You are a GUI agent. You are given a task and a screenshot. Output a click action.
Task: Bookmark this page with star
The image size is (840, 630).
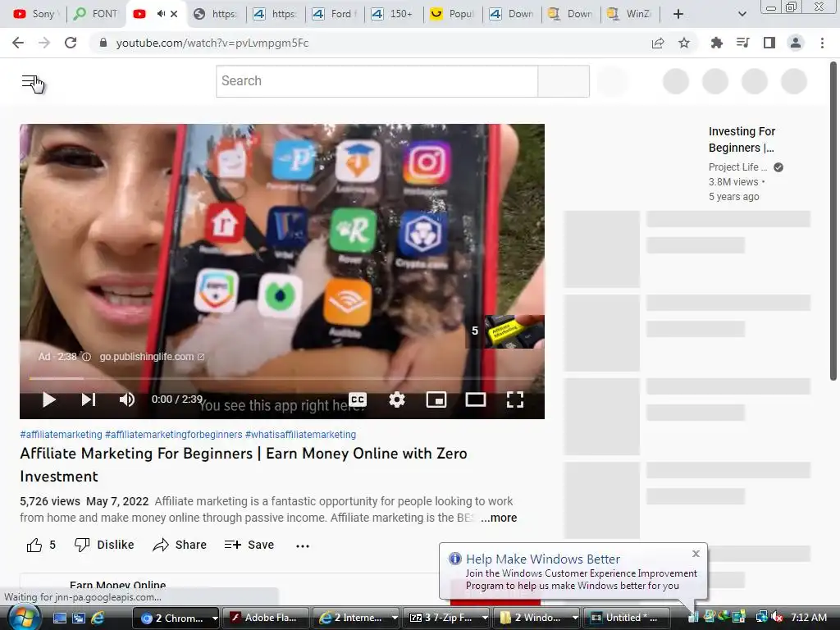click(684, 43)
